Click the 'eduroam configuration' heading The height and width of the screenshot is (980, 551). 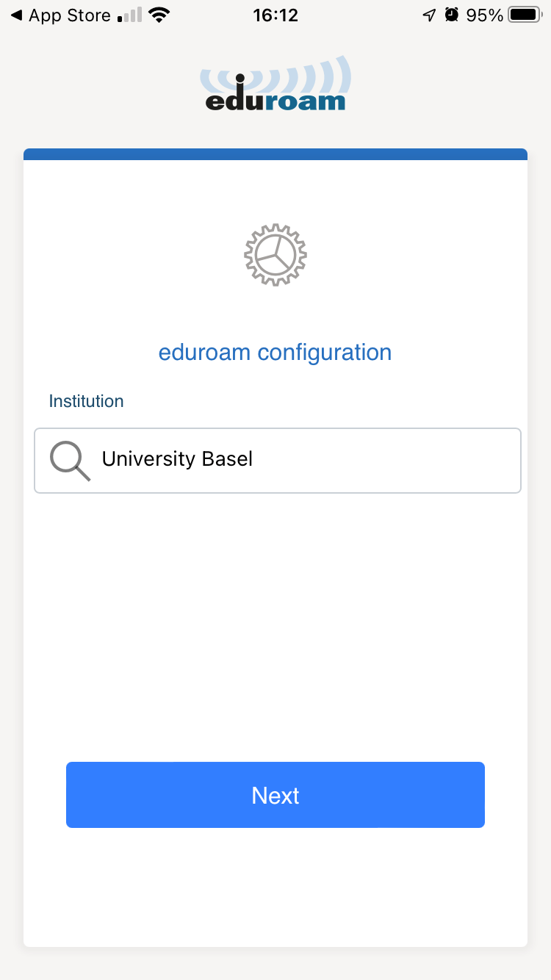pyautogui.click(x=275, y=353)
